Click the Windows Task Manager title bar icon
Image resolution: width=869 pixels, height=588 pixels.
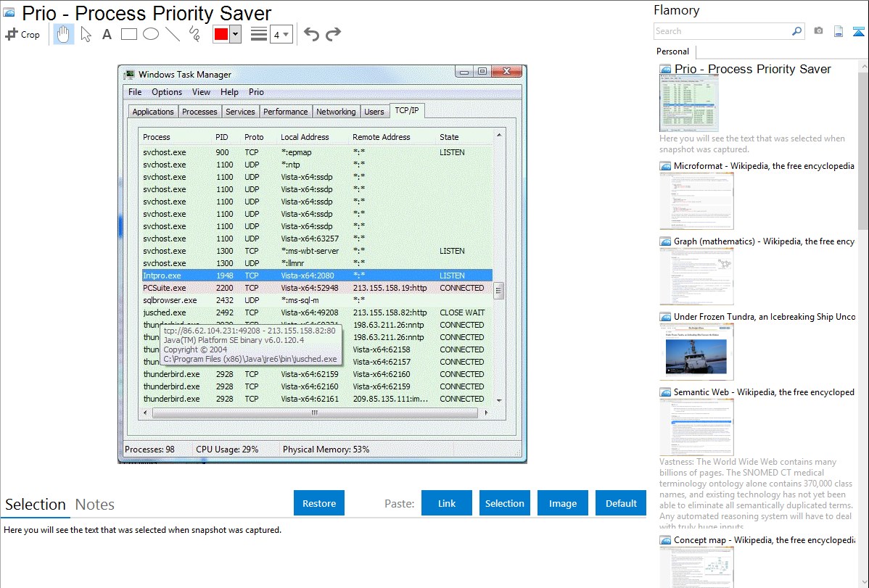[130, 74]
